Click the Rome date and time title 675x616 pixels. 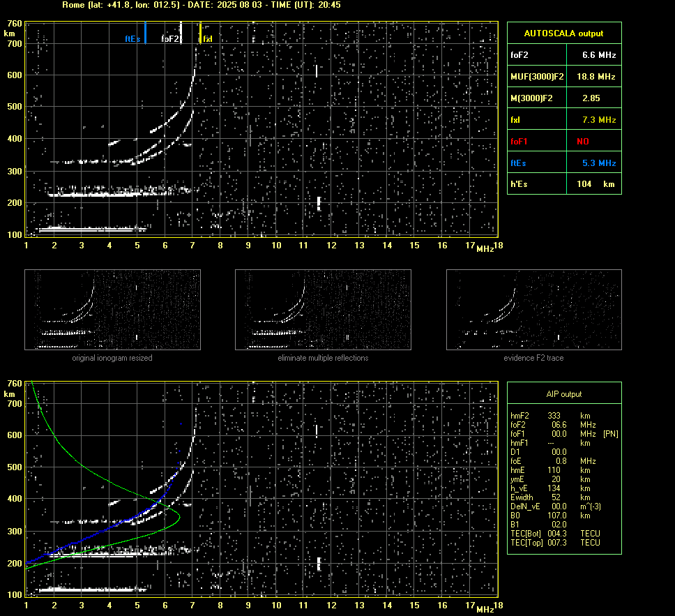click(202, 5)
